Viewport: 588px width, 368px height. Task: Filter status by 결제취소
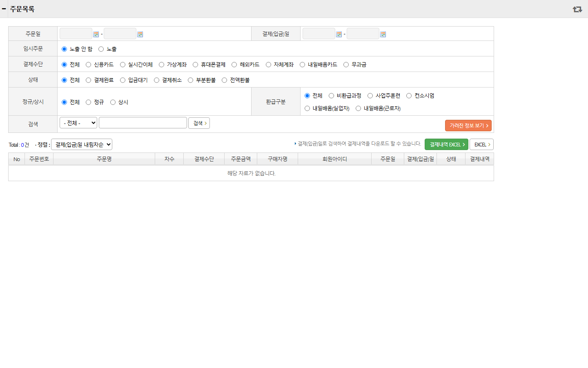click(x=156, y=80)
